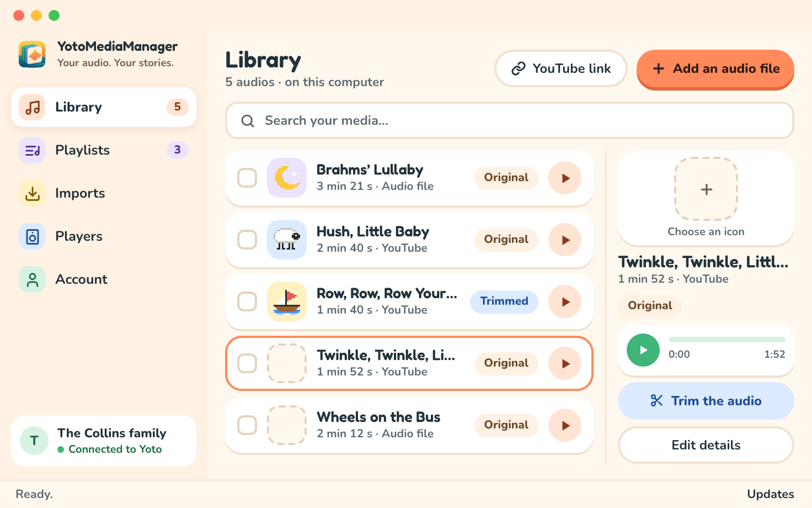Image resolution: width=812 pixels, height=508 pixels.
Task: Click the "Brahms' Lullaby" title
Action: pos(370,170)
